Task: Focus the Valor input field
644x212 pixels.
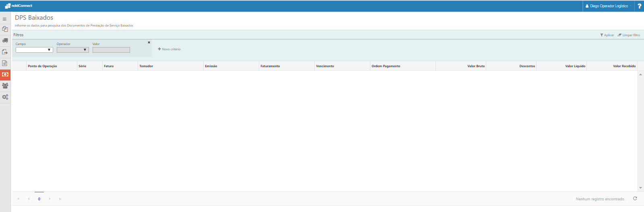Action: (111, 50)
